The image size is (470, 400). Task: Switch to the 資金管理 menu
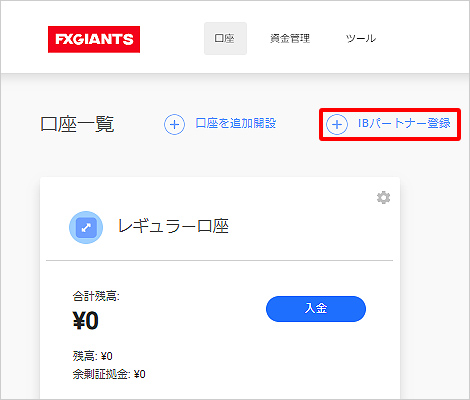290,38
